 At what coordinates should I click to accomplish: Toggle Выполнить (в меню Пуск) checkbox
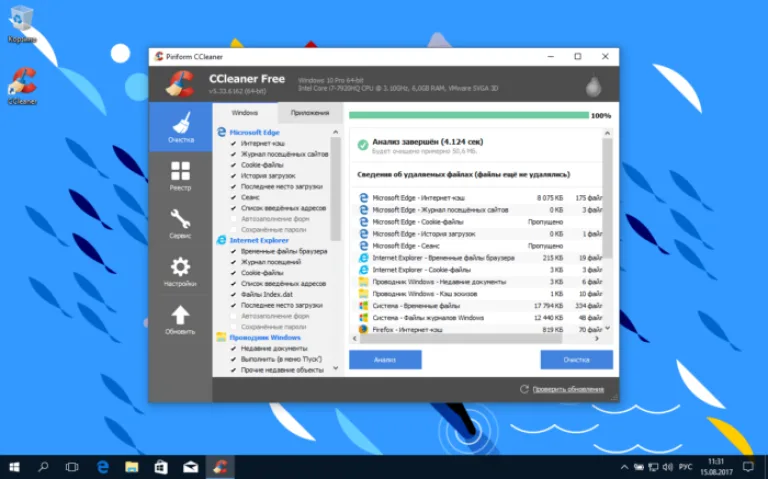[x=234, y=359]
